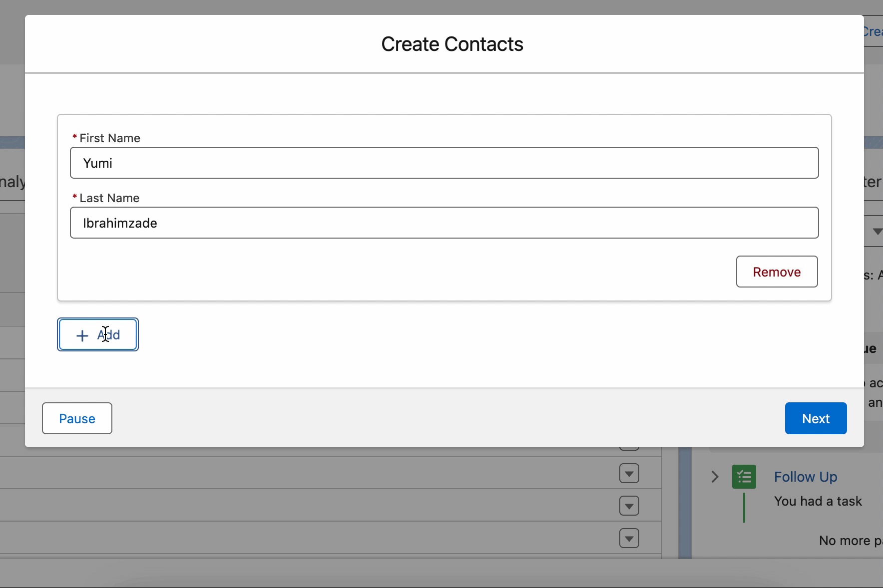Image resolution: width=883 pixels, height=588 pixels.
Task: Click the partially visible 'Crea' link
Action: pos(873,31)
